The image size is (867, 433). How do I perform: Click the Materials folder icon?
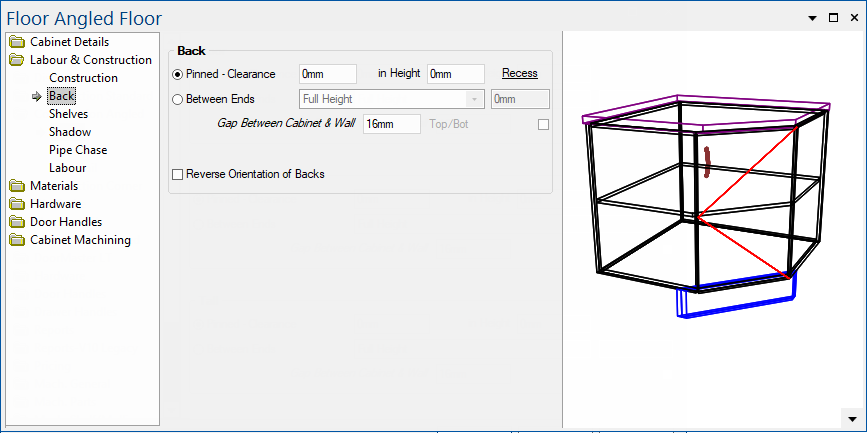tap(17, 186)
